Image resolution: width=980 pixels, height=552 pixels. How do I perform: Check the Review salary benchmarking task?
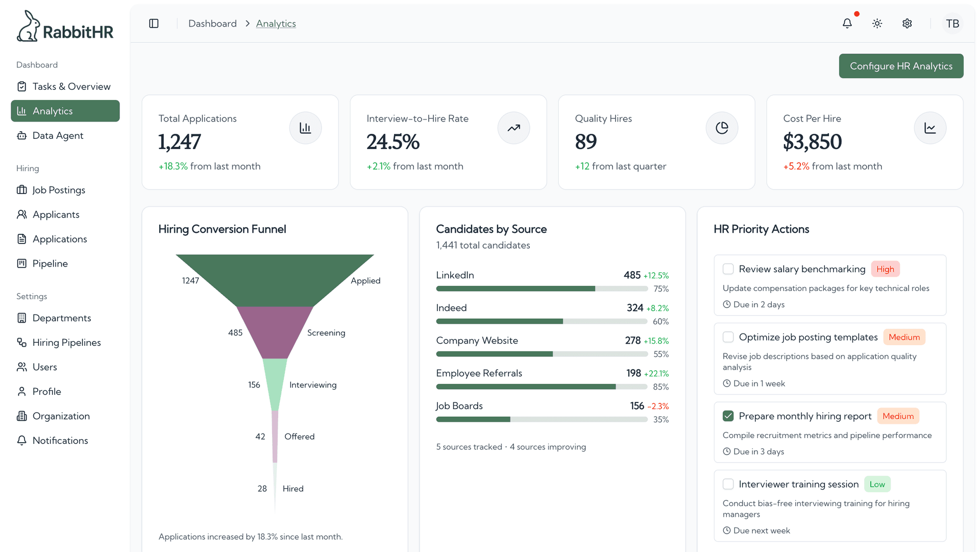(728, 269)
